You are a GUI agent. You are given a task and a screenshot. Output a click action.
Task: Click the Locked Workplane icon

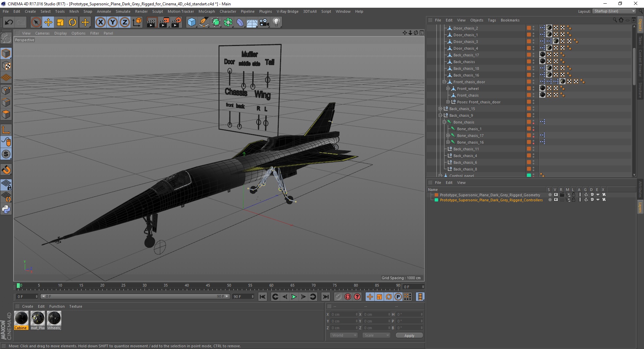(6, 185)
